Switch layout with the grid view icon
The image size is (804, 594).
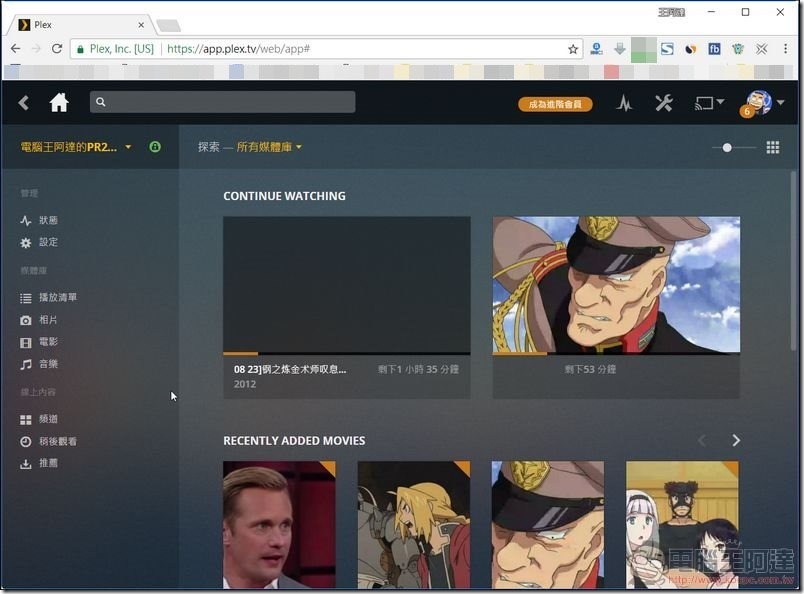pos(773,148)
